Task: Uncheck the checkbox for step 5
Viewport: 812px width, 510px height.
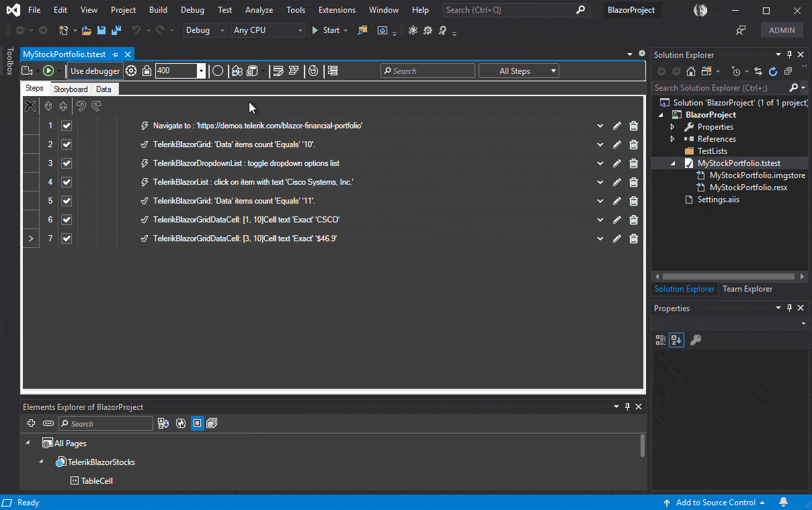Action: point(67,201)
